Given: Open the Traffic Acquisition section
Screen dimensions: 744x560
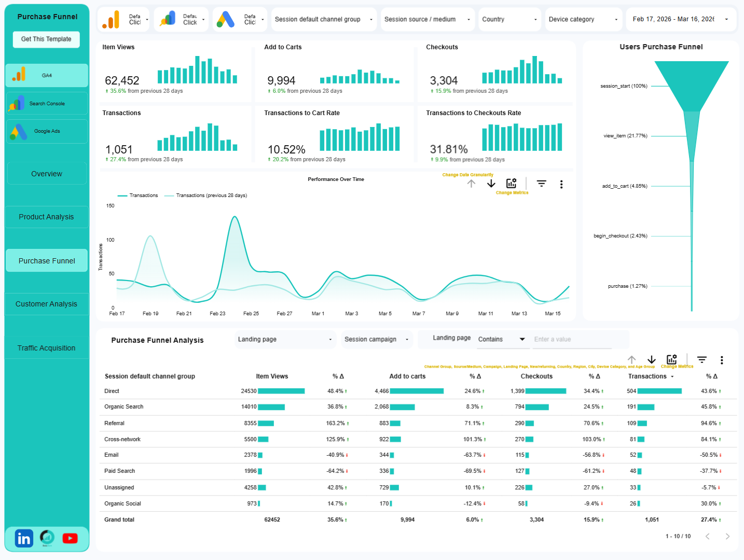Looking at the screenshot, I should tap(46, 348).
